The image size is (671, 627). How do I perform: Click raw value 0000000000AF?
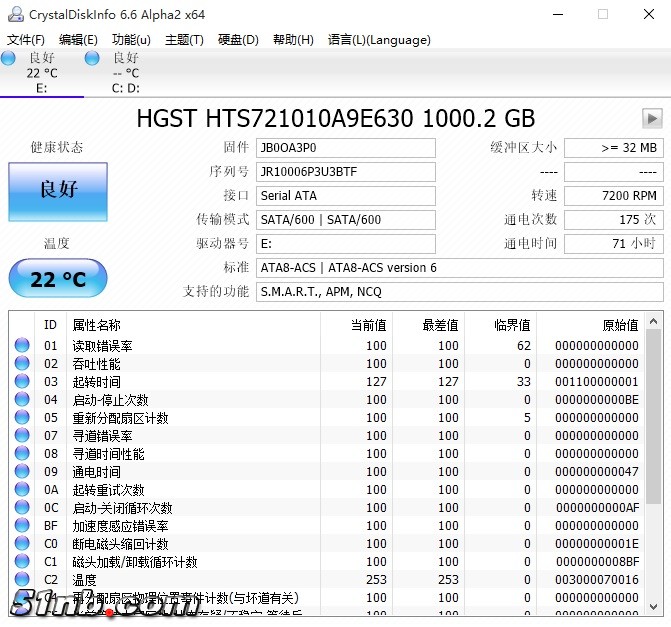click(x=597, y=507)
